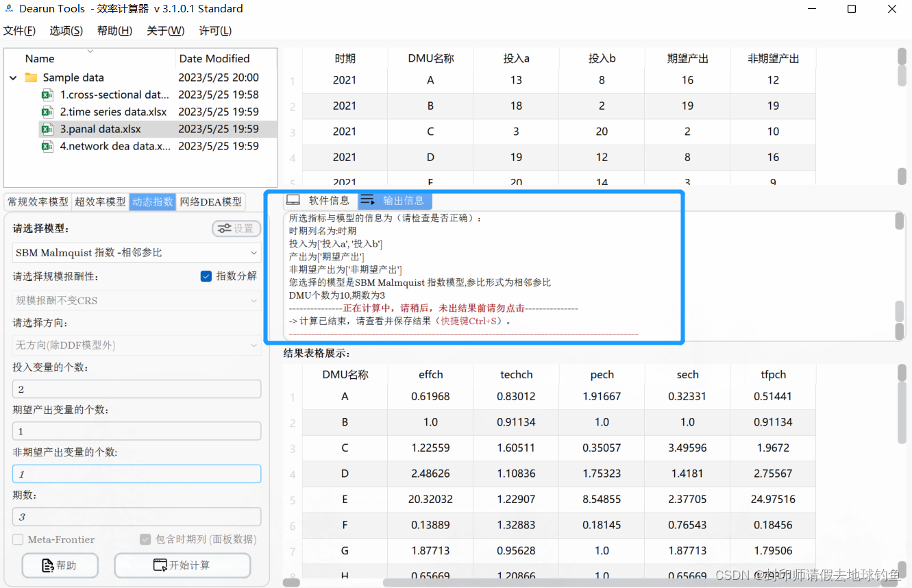Open the 选项(S) menu
912x588 pixels.
[65, 30]
